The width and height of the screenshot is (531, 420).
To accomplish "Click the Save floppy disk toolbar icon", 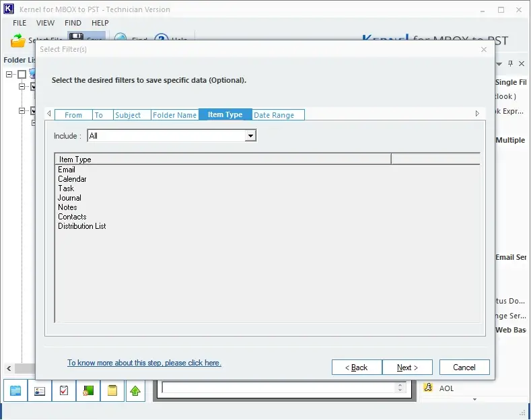I will [77, 36].
